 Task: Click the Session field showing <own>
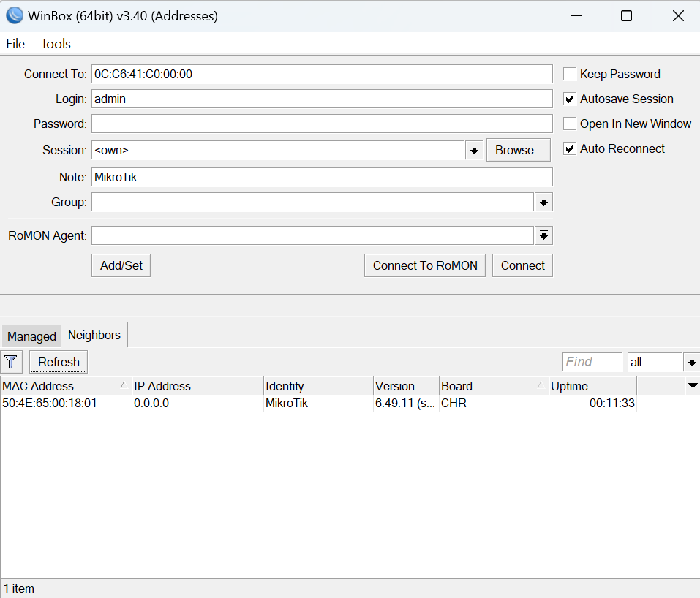(278, 150)
